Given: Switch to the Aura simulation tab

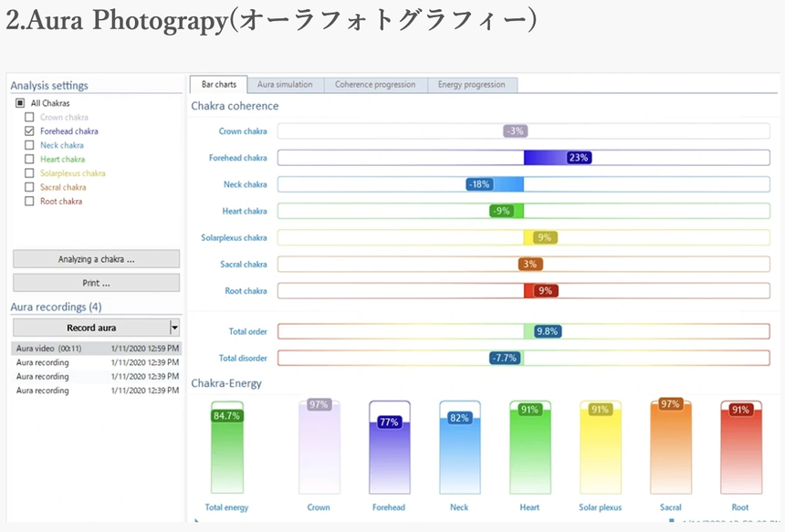Looking at the screenshot, I should coord(285,85).
